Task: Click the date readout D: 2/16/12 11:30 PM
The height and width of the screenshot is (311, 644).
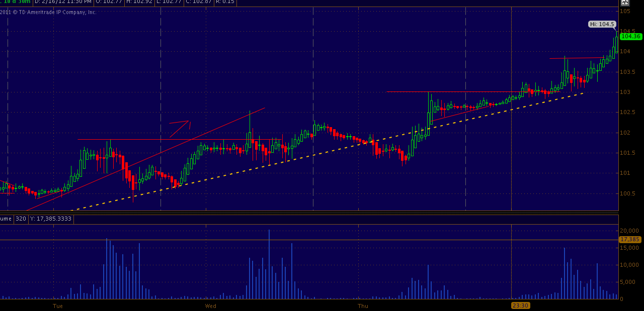Action: (63, 2)
